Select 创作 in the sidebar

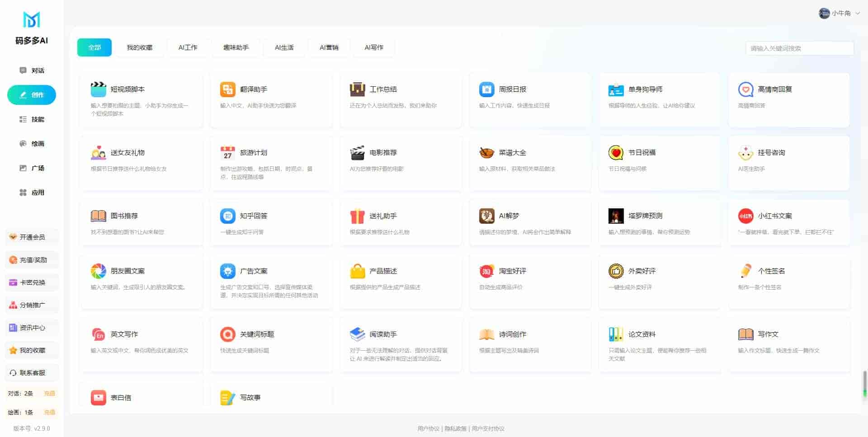(x=32, y=95)
